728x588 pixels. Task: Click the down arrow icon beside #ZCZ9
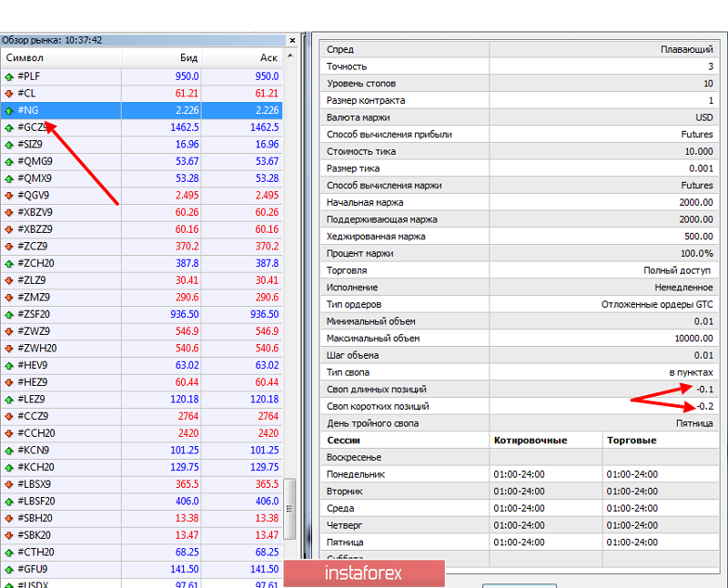pyautogui.click(x=9, y=247)
